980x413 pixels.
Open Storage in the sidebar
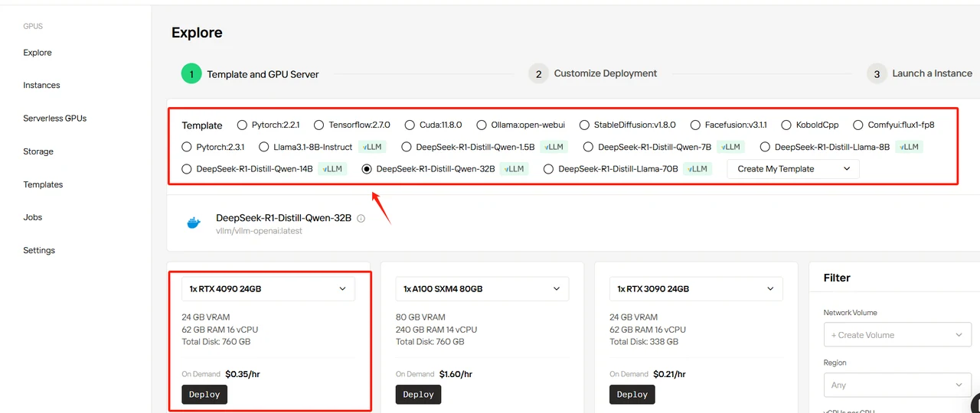38,151
